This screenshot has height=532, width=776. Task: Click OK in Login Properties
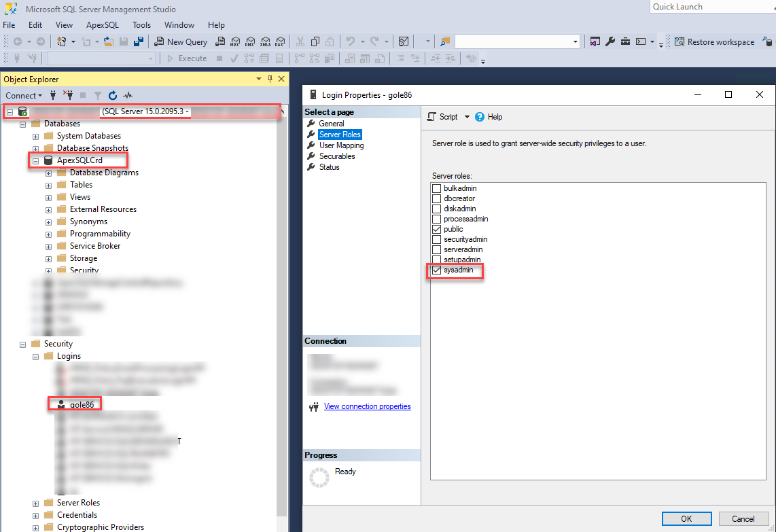686,518
